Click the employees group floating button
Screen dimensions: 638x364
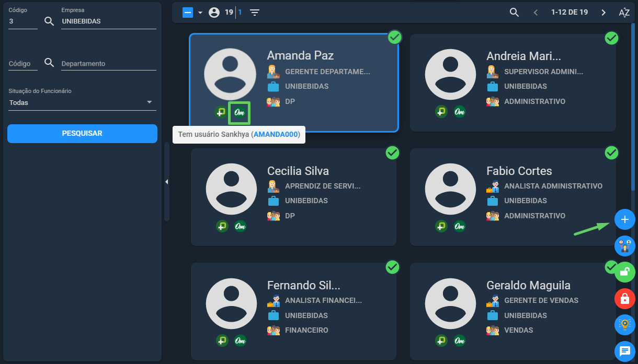coord(624,246)
